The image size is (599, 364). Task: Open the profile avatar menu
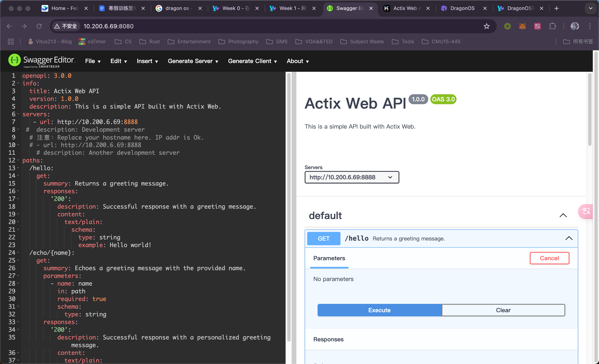(575, 26)
